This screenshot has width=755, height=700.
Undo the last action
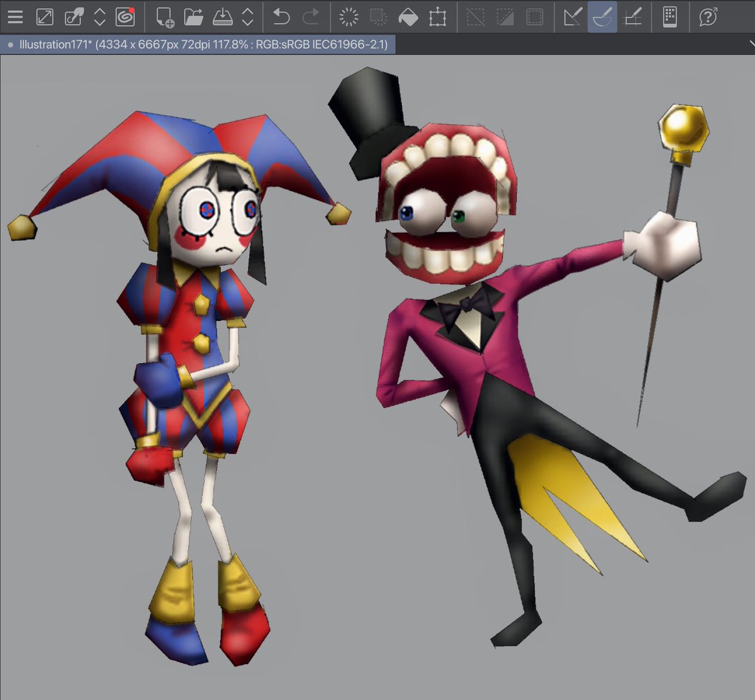[x=281, y=17]
